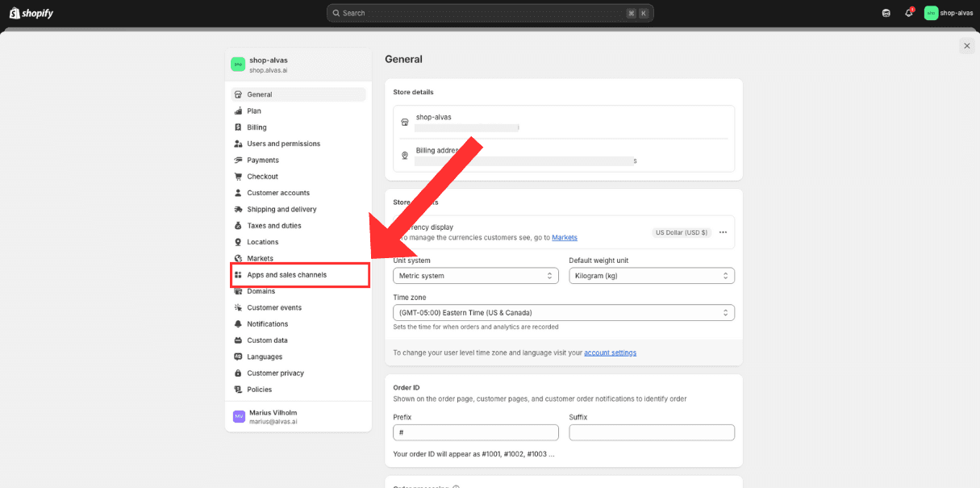This screenshot has width=980, height=488.
Task: Click the Users and permissions icon
Action: (238, 144)
